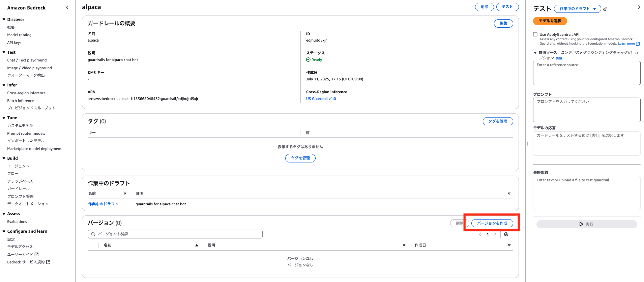Collapse the Amazon Bedrock sidebar with the chevron
Screen dimensions: 644x282
67,7
